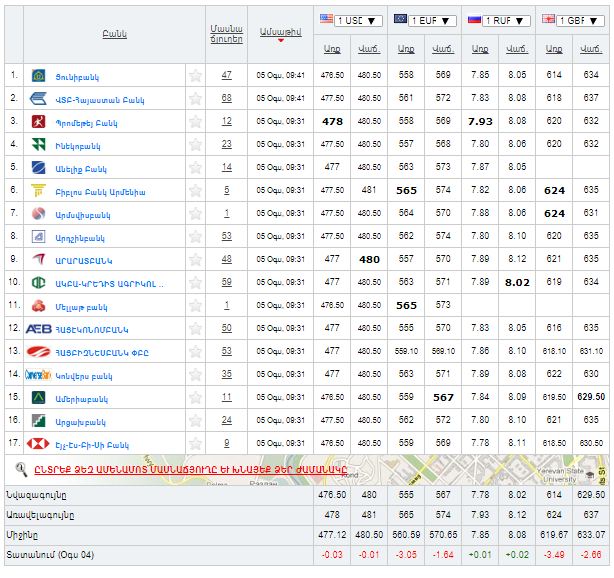Toggle the favorite star for Ինեկոբանկ
Screen dimensions: 614x578
click(196, 144)
